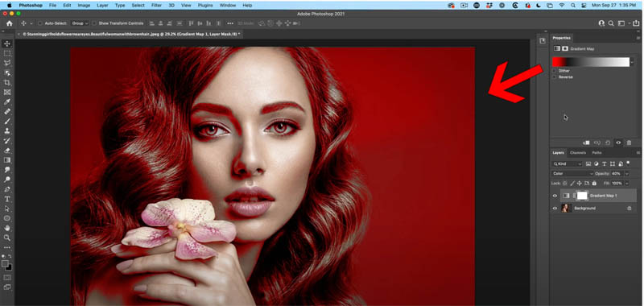Toggle Background layer visibility eye
The image size is (644, 306).
point(555,209)
